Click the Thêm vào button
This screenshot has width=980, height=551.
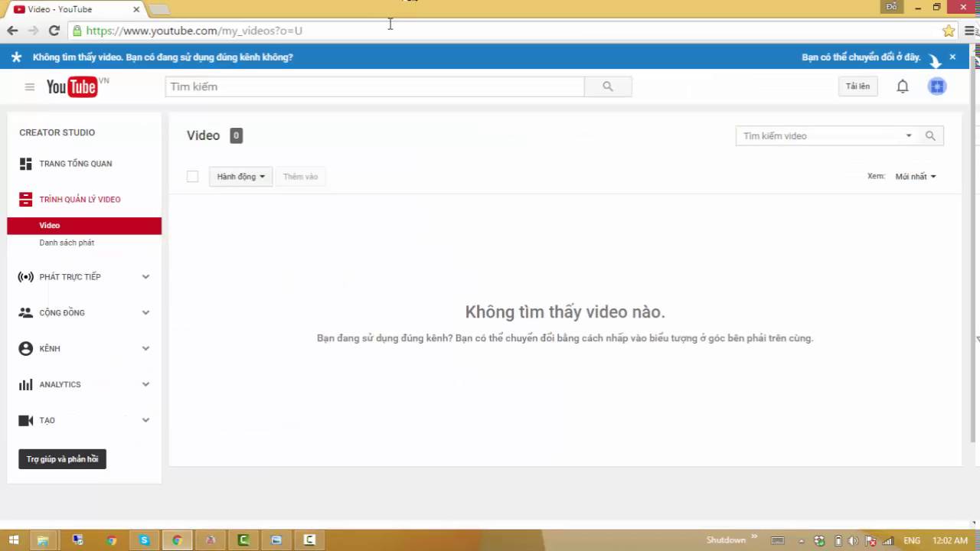[300, 177]
